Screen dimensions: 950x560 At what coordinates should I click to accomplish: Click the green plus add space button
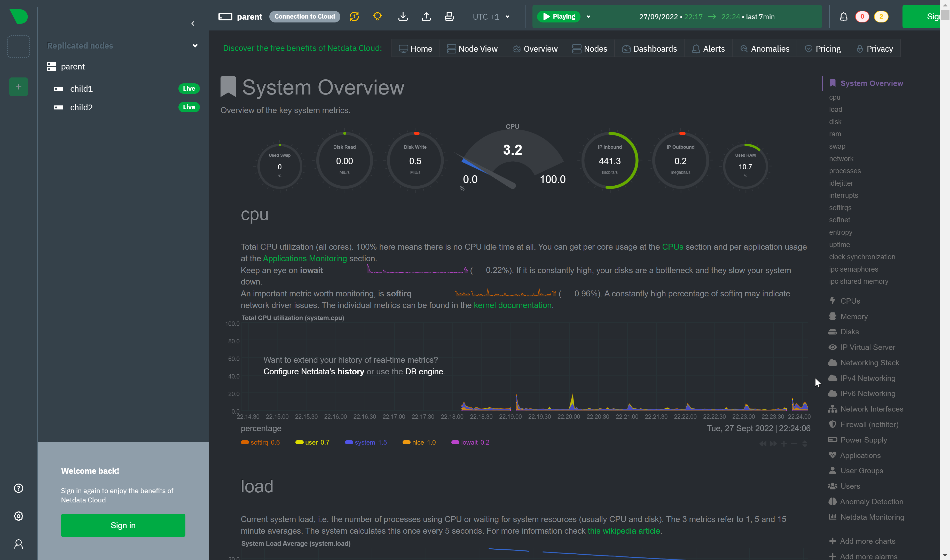[19, 87]
